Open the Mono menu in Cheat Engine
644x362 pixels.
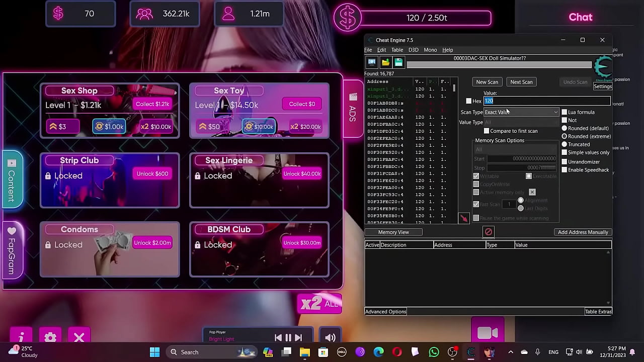(x=430, y=50)
